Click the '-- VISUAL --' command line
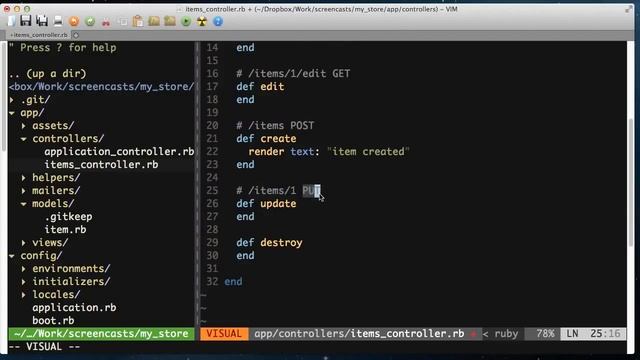This screenshot has width=640, height=360. click(44, 347)
